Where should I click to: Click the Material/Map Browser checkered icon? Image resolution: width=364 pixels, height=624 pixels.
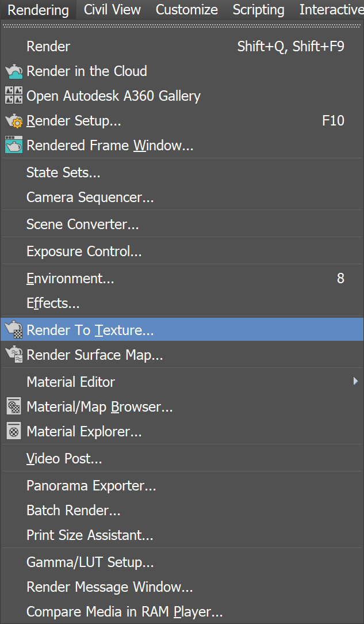click(13, 406)
